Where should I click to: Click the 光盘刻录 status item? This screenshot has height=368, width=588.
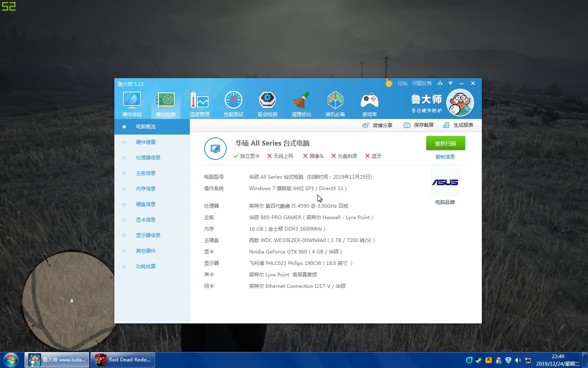[x=344, y=156]
